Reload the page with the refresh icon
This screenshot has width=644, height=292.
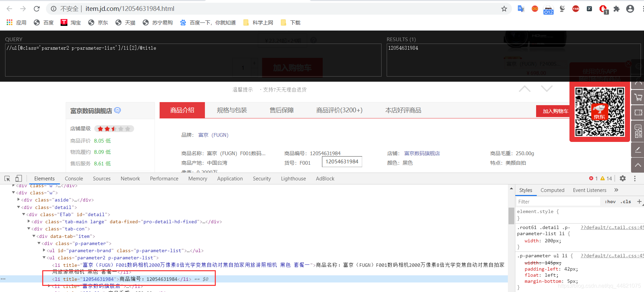37,9
